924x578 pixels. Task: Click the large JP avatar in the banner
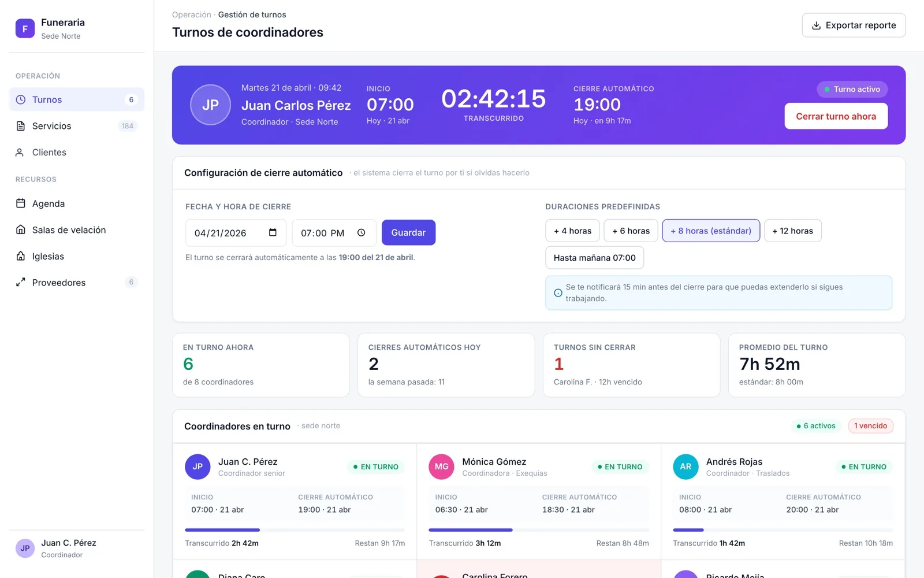point(210,105)
